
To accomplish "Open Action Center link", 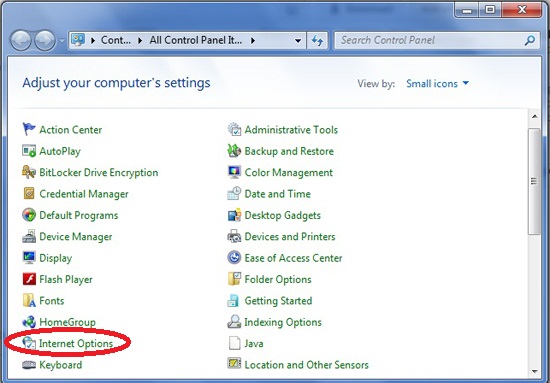I will [x=71, y=130].
